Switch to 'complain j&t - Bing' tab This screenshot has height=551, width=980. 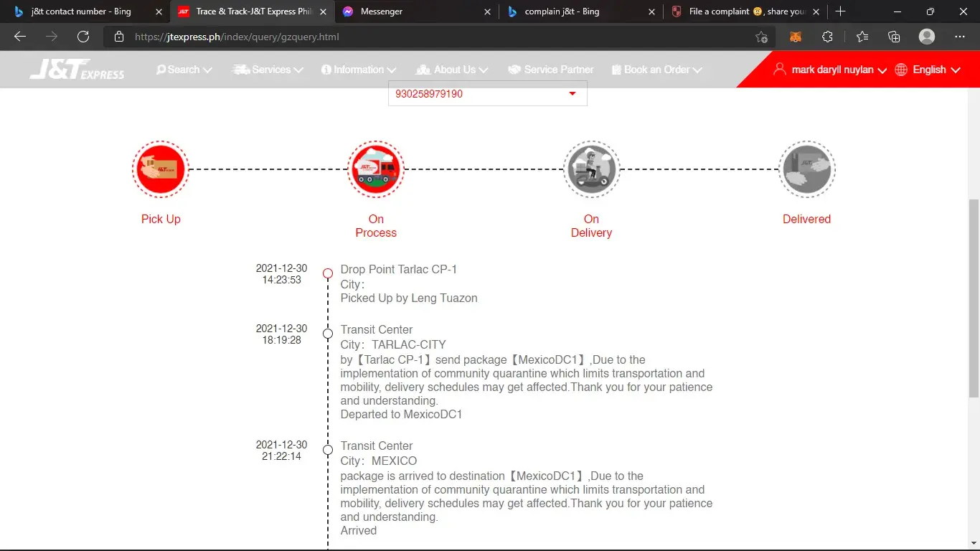[x=580, y=11]
